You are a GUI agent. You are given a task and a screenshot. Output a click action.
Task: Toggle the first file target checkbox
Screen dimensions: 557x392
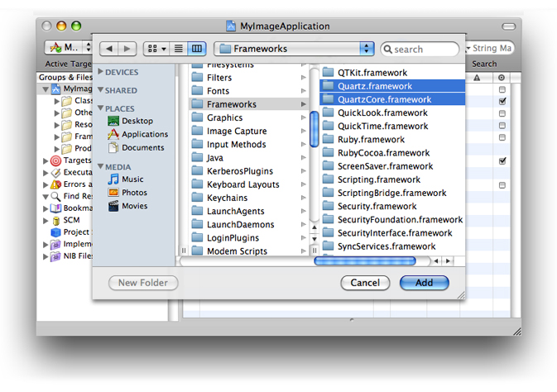(x=502, y=88)
